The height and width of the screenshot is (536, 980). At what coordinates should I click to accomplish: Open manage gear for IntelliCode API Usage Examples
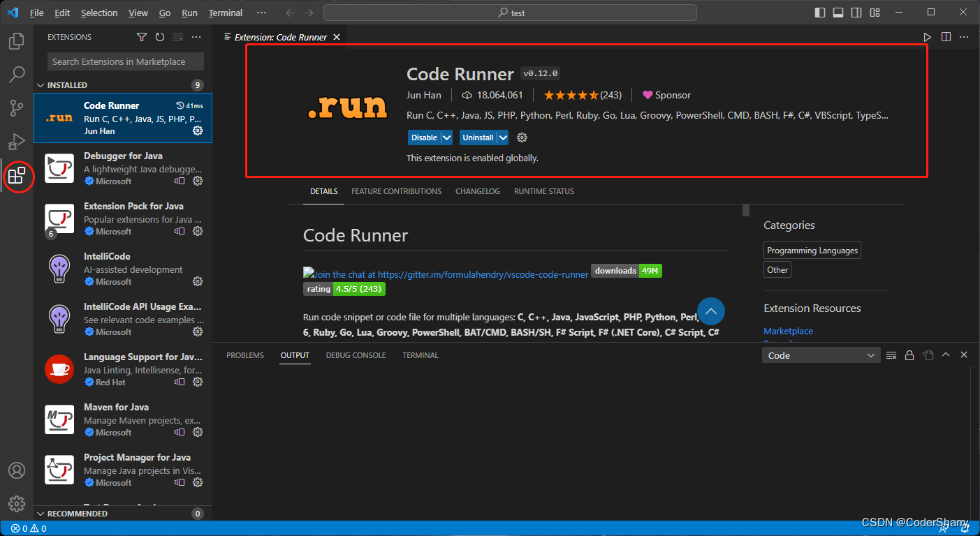pyautogui.click(x=198, y=332)
